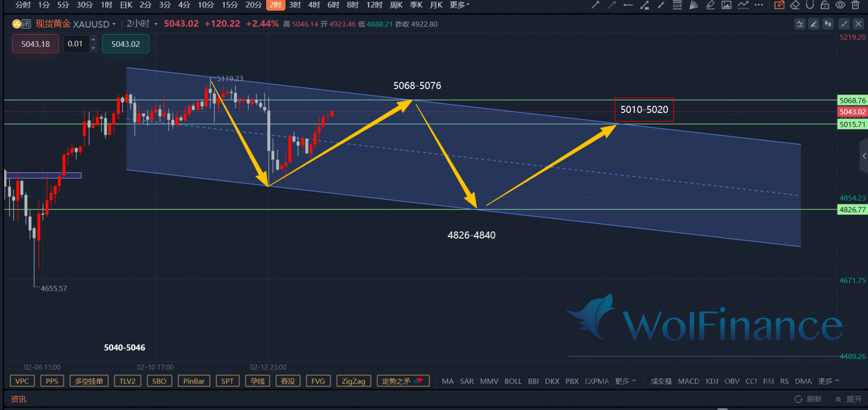Toggle the lock drawings icon

point(825,5)
